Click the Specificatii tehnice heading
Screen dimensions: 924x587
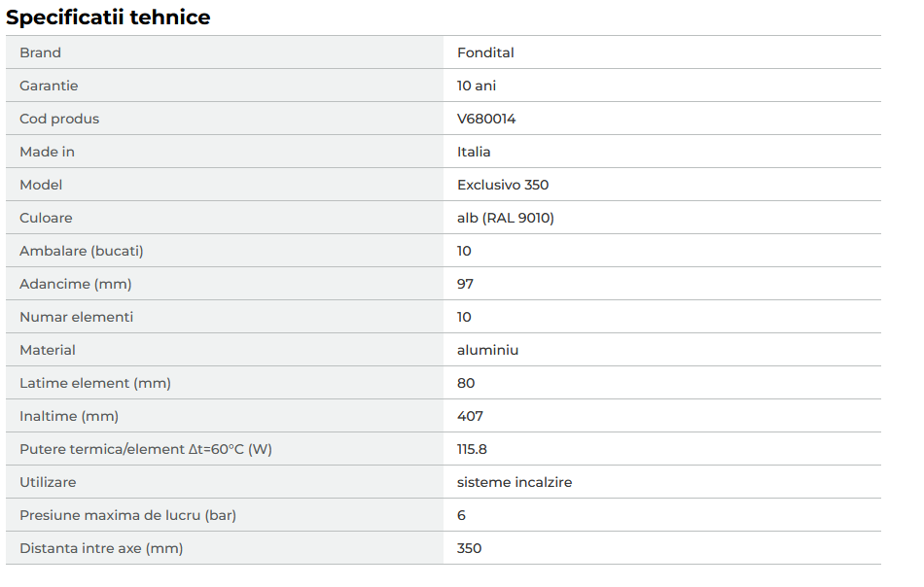pos(108,17)
